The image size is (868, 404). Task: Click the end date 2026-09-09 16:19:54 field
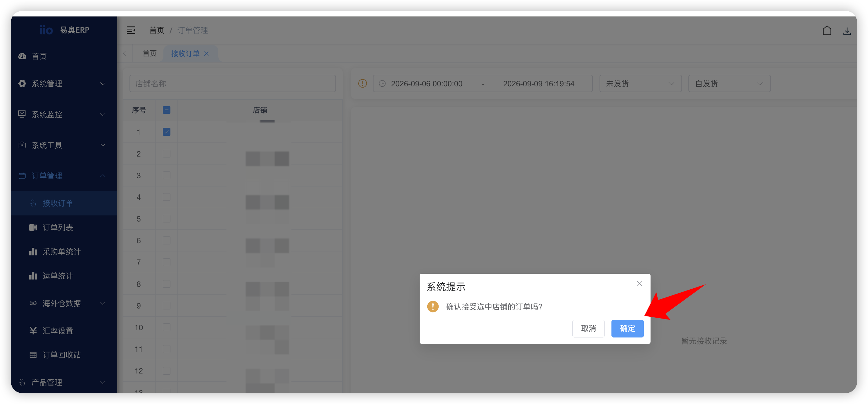click(538, 84)
